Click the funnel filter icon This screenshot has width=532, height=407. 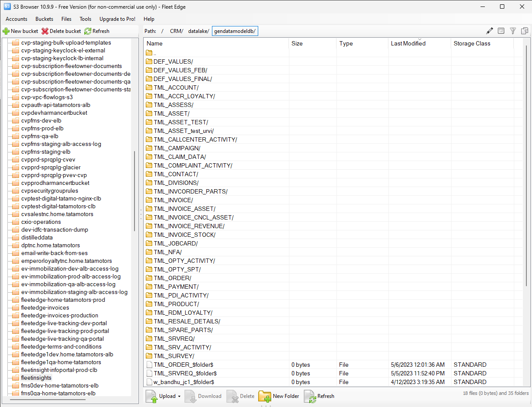click(x=513, y=31)
